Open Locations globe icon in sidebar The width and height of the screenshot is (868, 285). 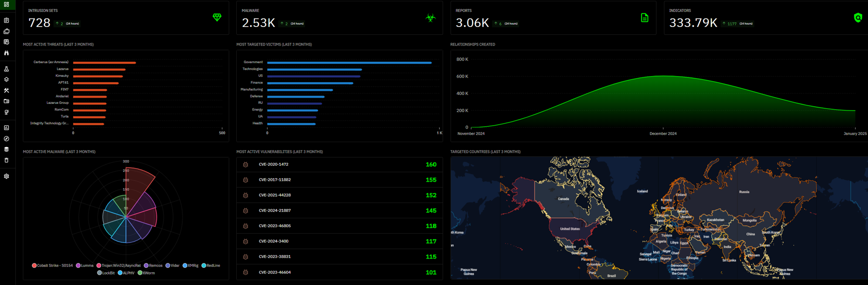tap(7, 112)
